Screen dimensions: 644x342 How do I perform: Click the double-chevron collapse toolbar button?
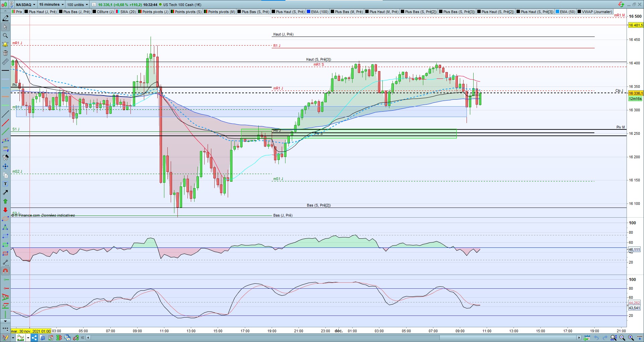coord(83,338)
